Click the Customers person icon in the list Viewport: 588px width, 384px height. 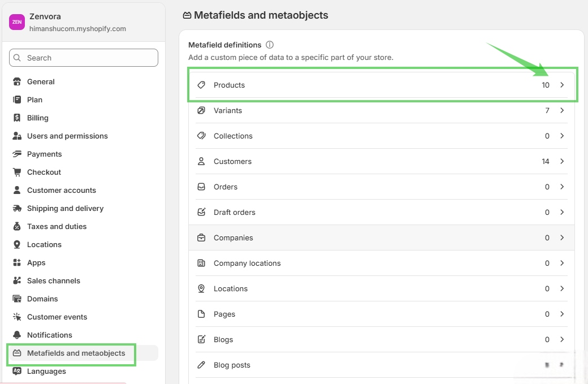[x=201, y=161]
